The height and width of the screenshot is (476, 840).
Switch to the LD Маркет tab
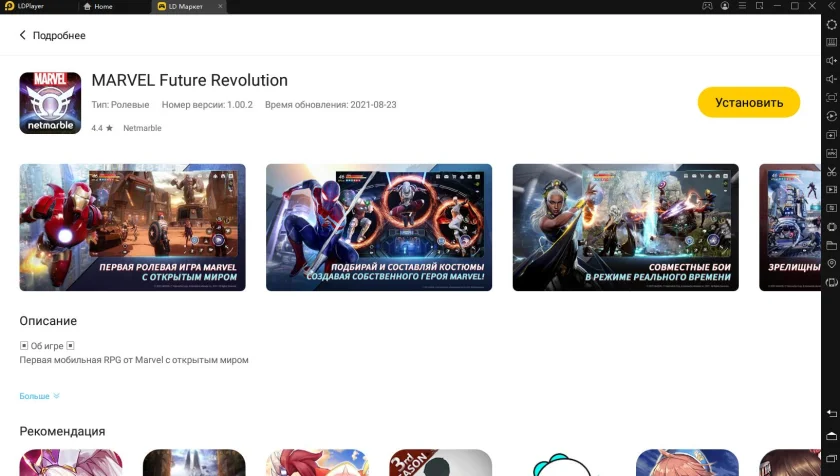click(x=185, y=6)
